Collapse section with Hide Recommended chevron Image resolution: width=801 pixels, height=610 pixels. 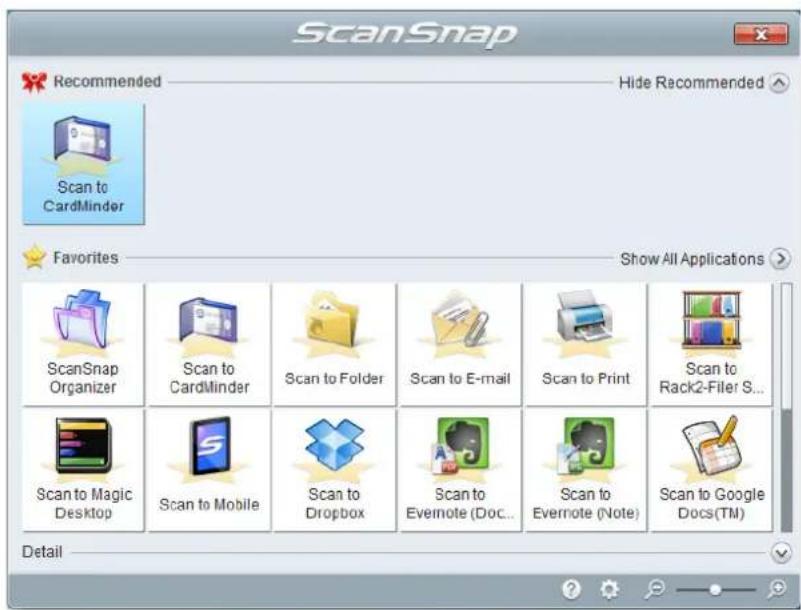[x=780, y=83]
